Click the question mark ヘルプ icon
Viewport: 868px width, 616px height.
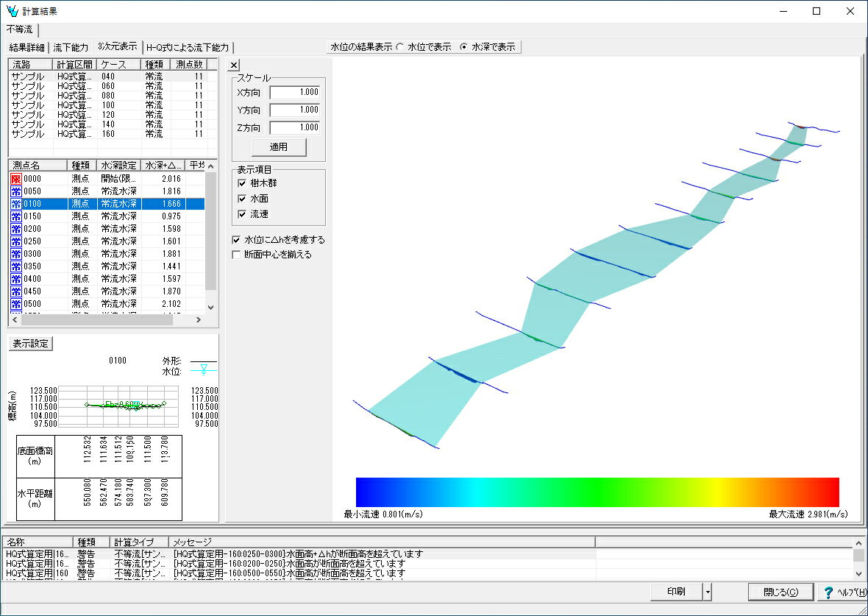click(x=829, y=592)
